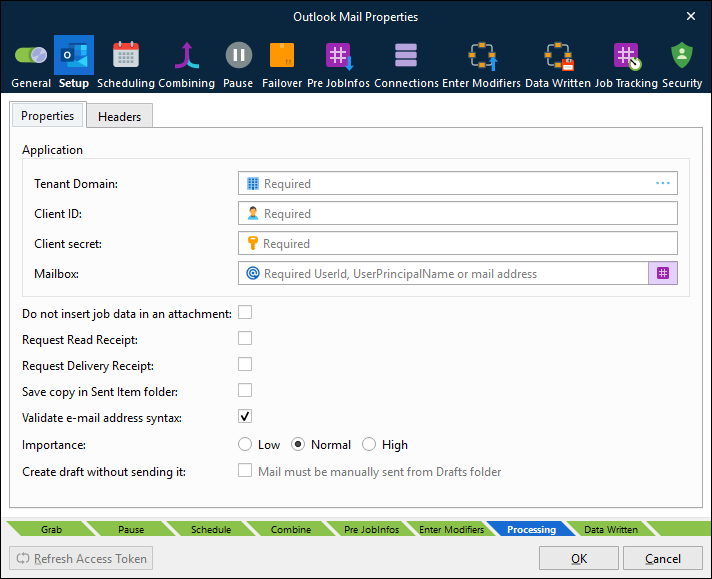The image size is (712, 579).
Task: Click into the Mailbox input field
Action: (x=443, y=273)
